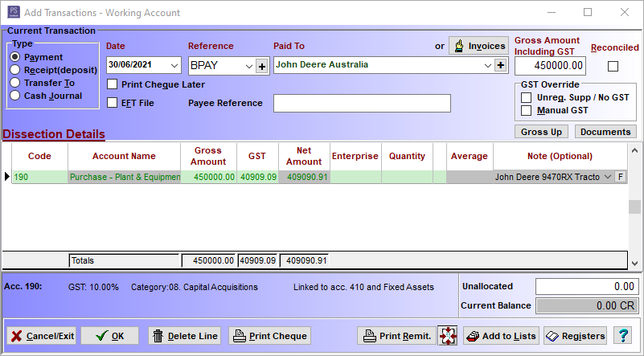Click the Print Remit. button
Viewport: 644px width, 356px height.
397,336
